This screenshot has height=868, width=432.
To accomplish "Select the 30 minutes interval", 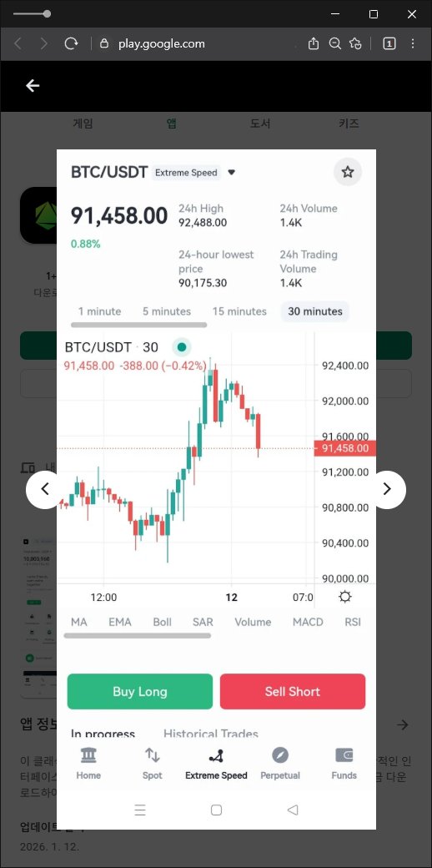I will coord(315,311).
